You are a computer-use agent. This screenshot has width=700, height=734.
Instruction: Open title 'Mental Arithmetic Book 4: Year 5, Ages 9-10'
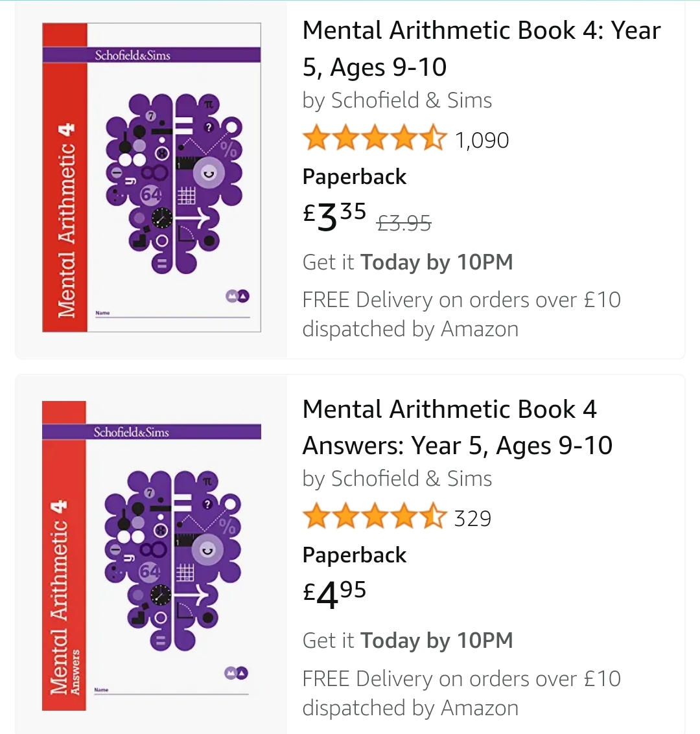pyautogui.click(x=482, y=49)
